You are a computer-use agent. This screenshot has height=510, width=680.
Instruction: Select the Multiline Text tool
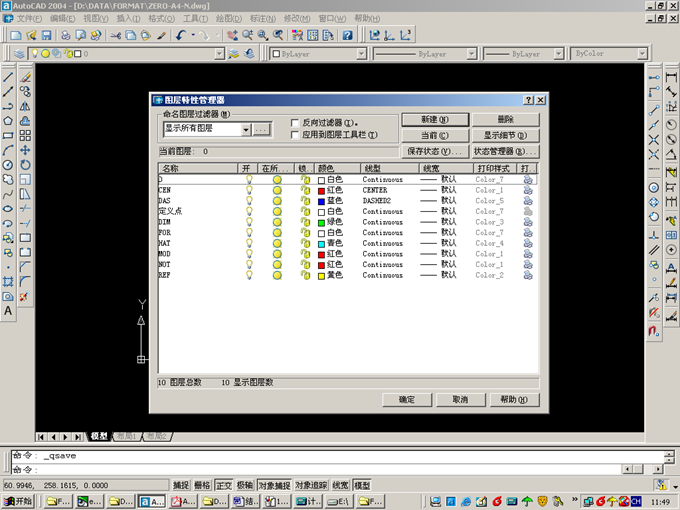pyautogui.click(x=8, y=311)
